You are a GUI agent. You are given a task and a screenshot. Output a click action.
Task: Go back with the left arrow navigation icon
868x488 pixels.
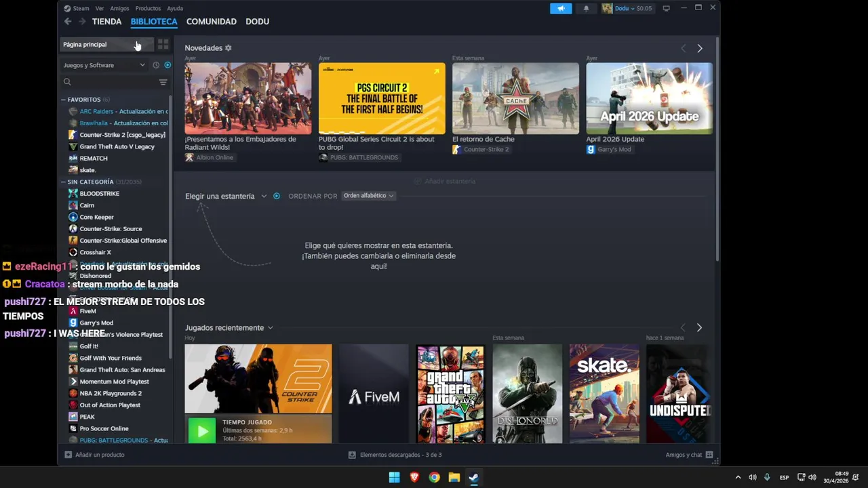coord(67,22)
